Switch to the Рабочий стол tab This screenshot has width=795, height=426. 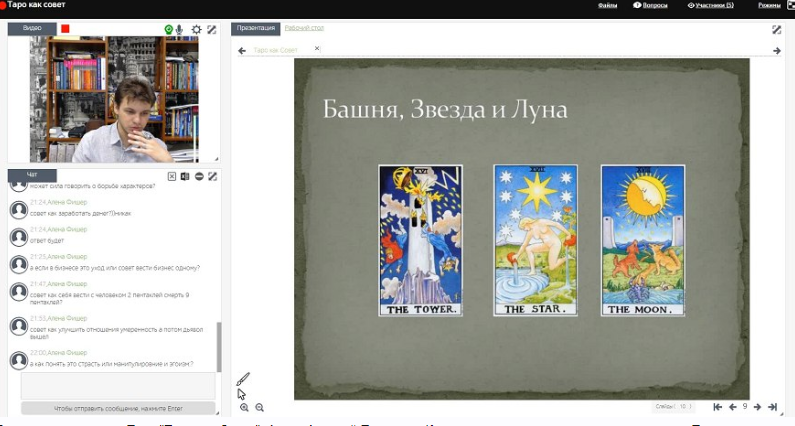[x=304, y=28]
